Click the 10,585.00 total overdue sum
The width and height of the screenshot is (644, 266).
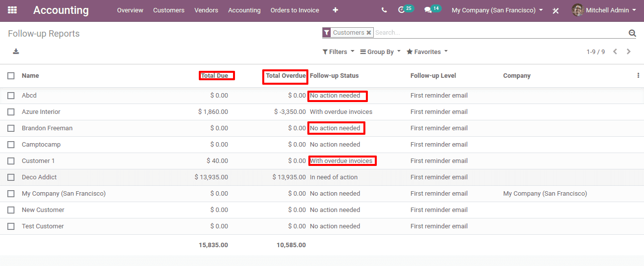291,245
